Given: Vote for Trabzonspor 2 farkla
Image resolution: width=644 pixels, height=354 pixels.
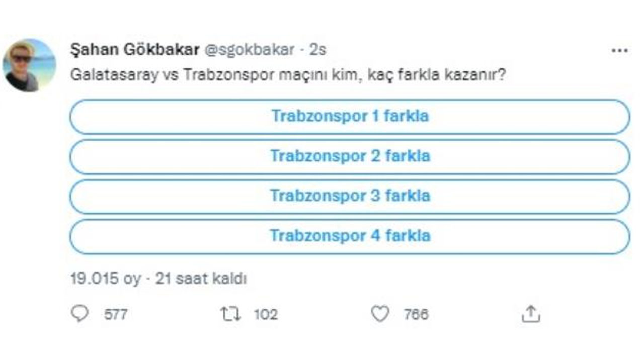Looking at the screenshot, I should (x=350, y=156).
